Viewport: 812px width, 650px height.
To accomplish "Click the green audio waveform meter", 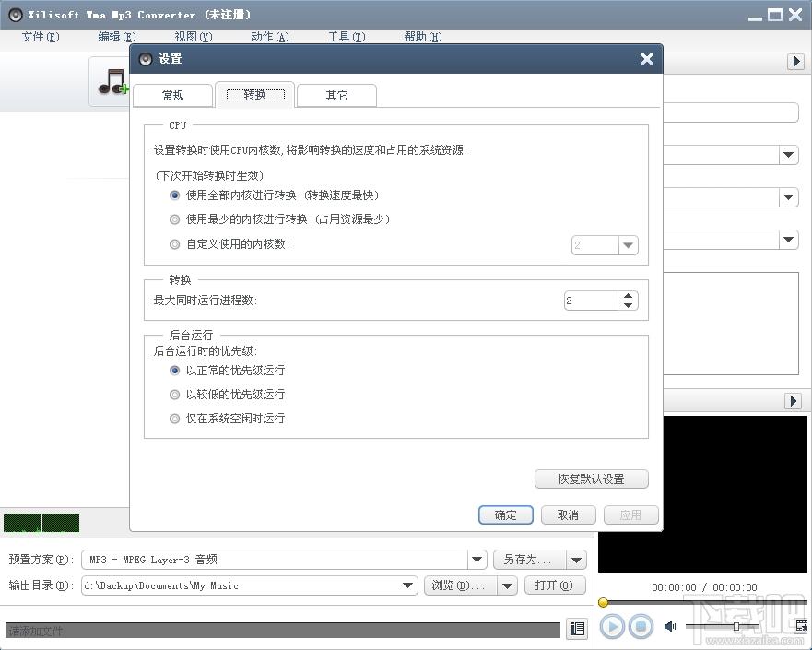I will click(41, 523).
